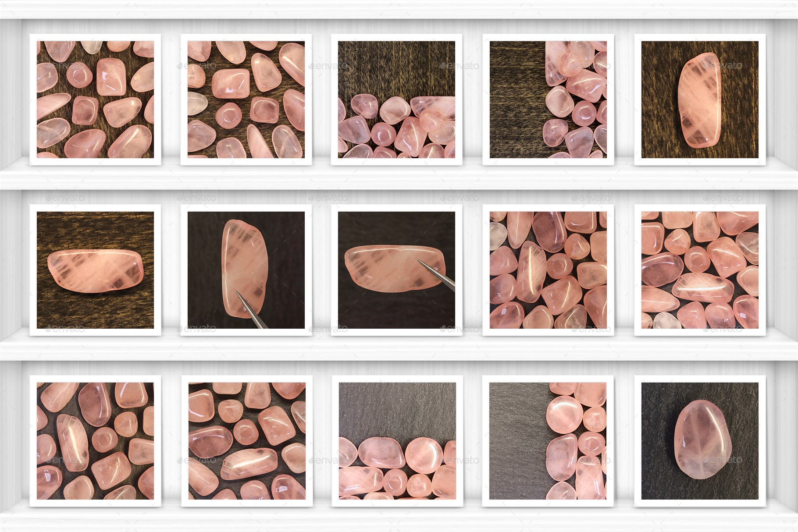Select the top-row photo with stones on right side

tap(548, 99)
